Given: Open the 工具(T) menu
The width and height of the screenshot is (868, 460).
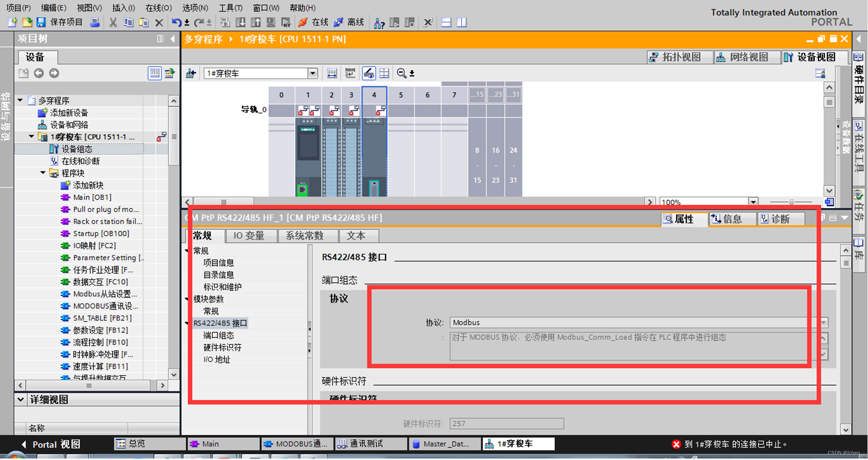Looking at the screenshot, I should [230, 8].
